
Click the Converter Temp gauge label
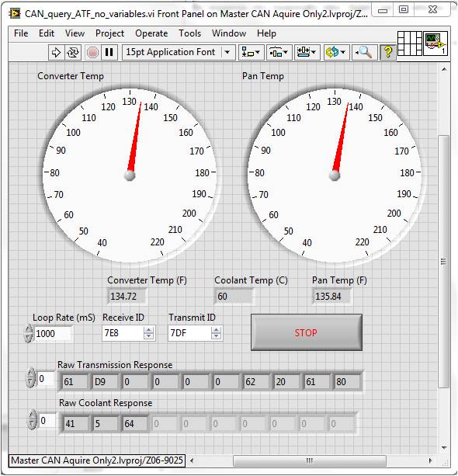coord(71,76)
